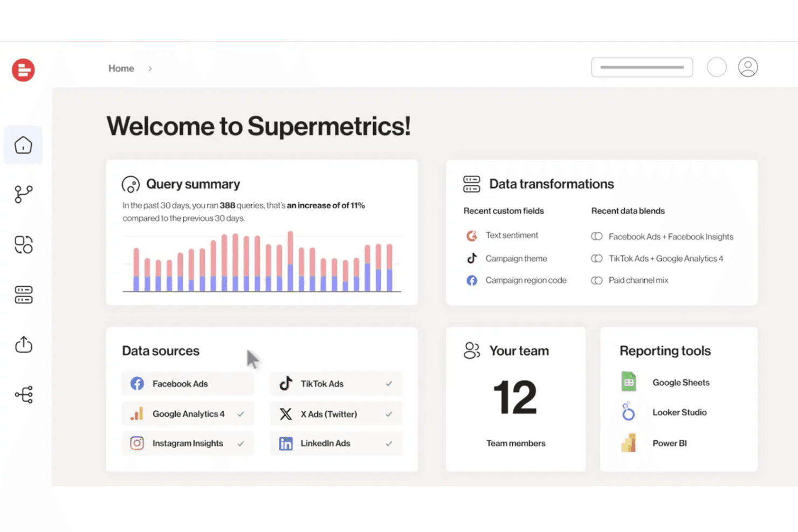The height and width of the screenshot is (532, 798).
Task: Click the Power BI icon
Action: (x=629, y=443)
